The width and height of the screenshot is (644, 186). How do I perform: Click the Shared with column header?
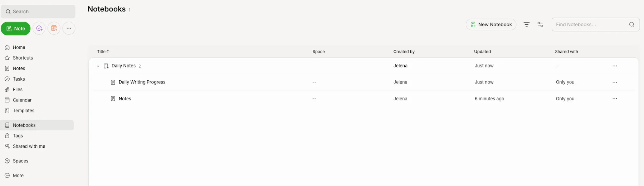point(566,52)
